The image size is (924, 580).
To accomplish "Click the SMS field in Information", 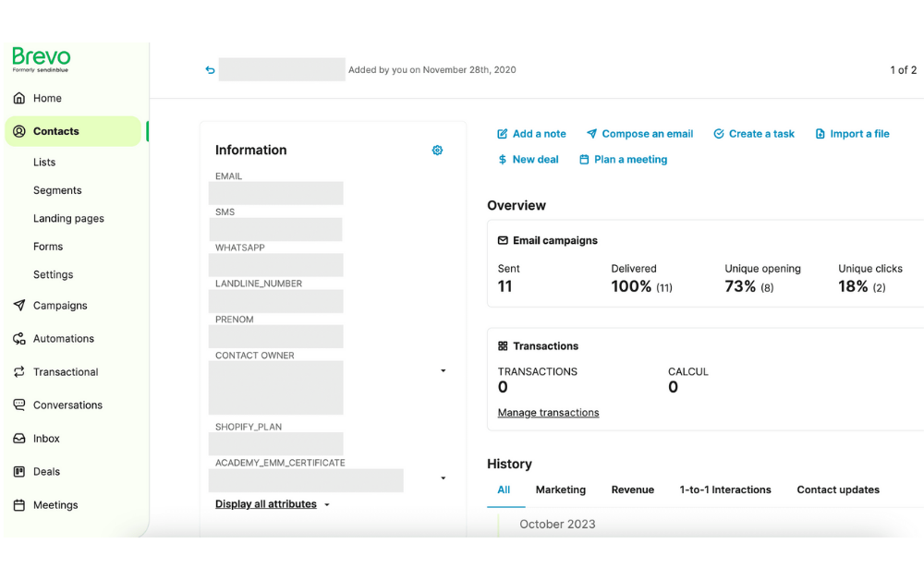I will (x=275, y=229).
